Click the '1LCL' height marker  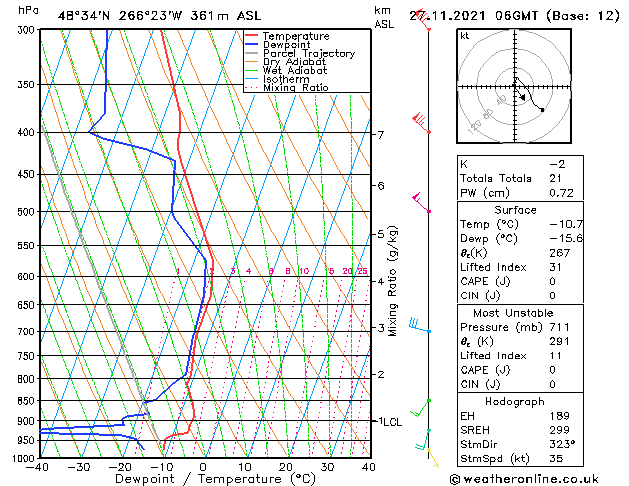[x=390, y=422]
